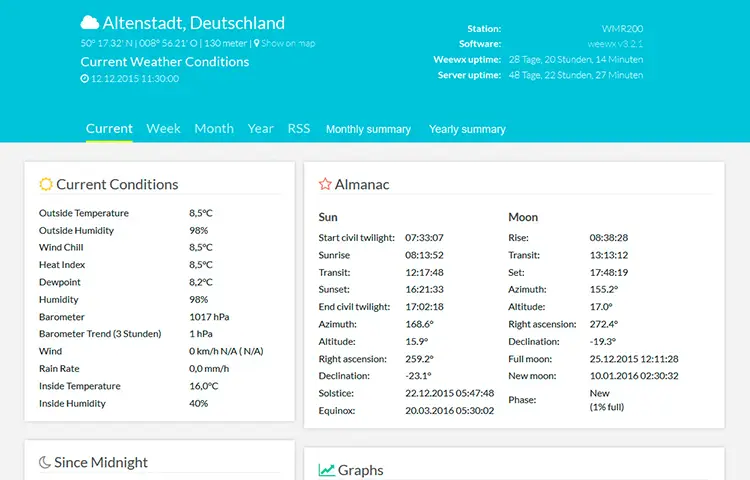The image size is (750, 480).
Task: Click Barometer Trend (3 Stunden) label
Action: click(100, 334)
